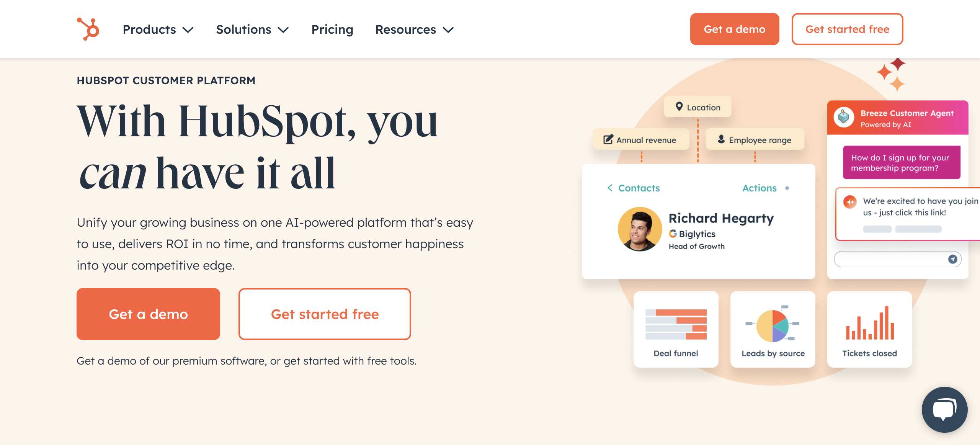This screenshot has width=980, height=445.
Task: Click the chat message input field
Action: 890,259
